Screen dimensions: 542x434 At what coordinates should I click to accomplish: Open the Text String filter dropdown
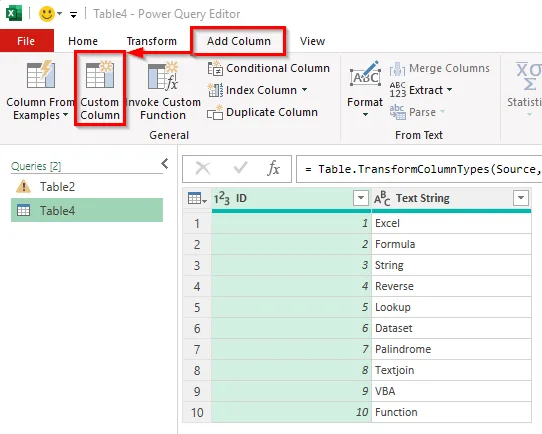point(521,198)
